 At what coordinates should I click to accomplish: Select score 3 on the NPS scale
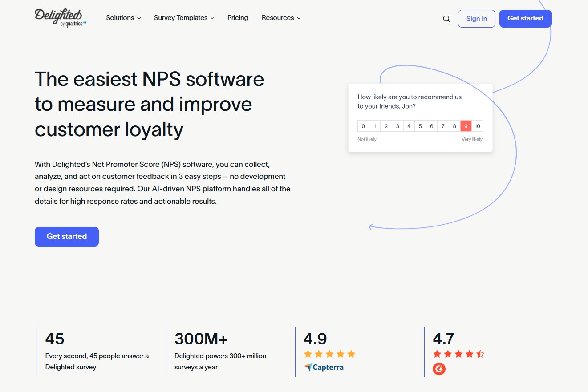tap(397, 126)
